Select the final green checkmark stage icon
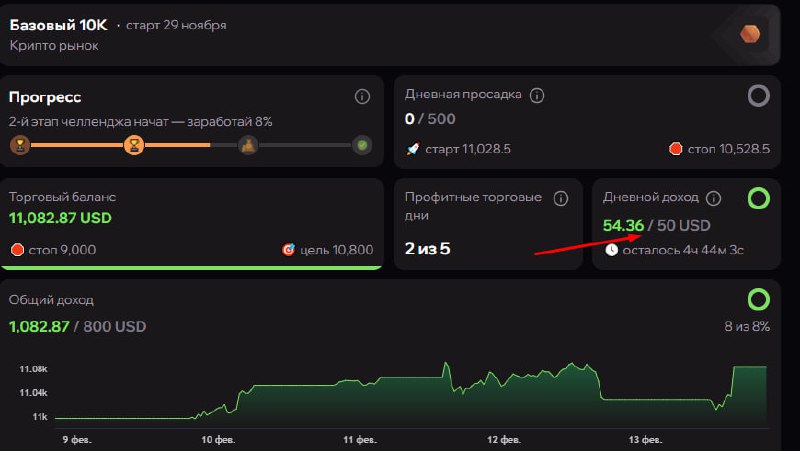 pos(362,145)
